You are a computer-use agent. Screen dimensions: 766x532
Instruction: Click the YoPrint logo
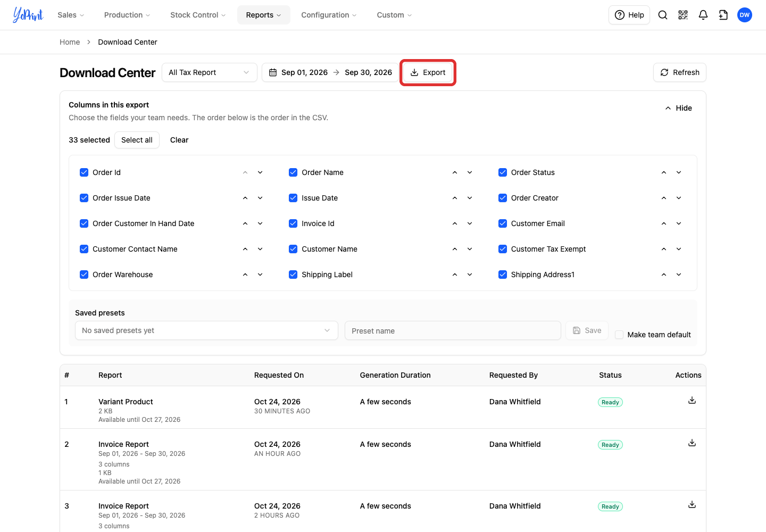pyautogui.click(x=28, y=15)
